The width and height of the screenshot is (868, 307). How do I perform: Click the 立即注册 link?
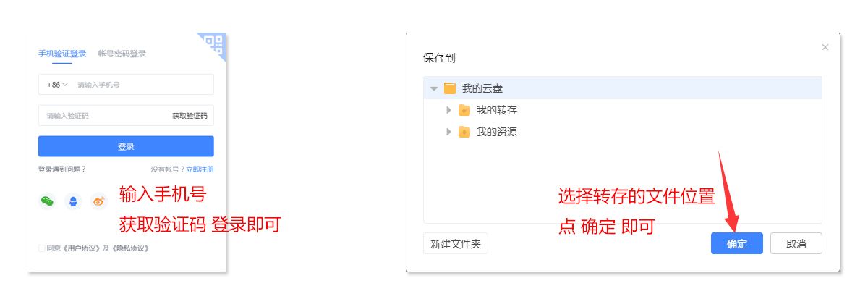200,169
